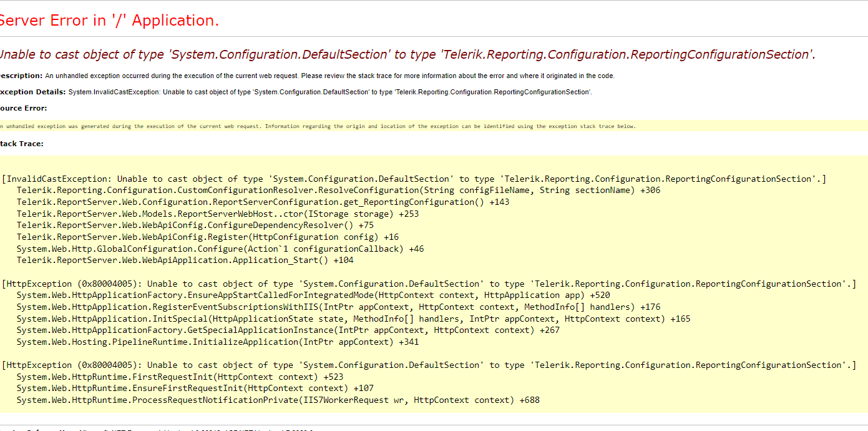Click the bold 'Description:' label
Screen dimensions: 868x431
pyautogui.click(x=21, y=76)
